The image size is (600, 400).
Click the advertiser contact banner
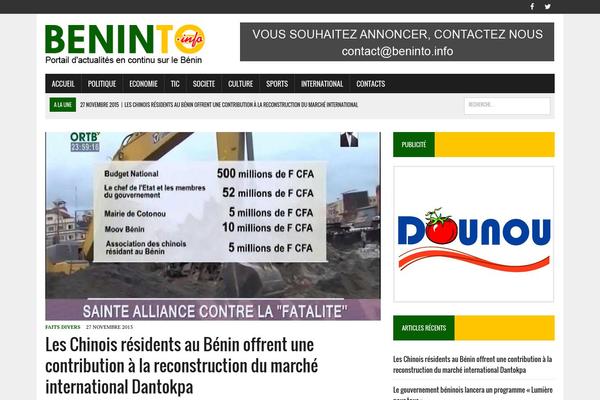pos(397,42)
